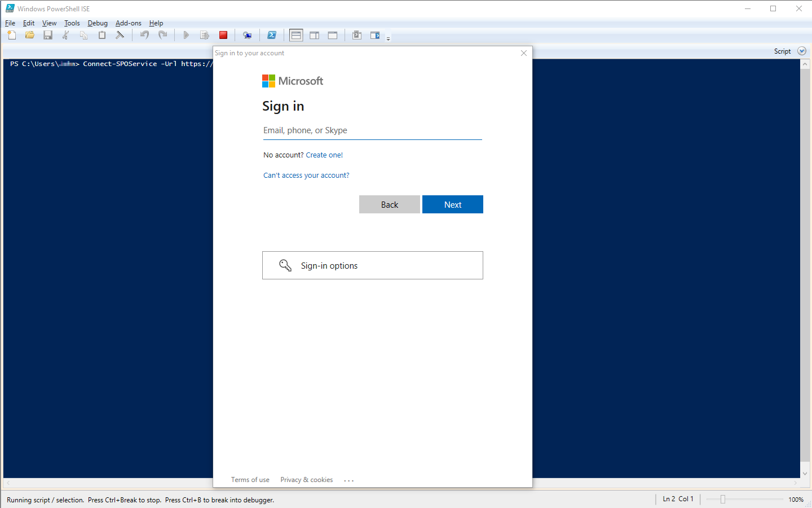Click the Save script icon

[x=48, y=35]
